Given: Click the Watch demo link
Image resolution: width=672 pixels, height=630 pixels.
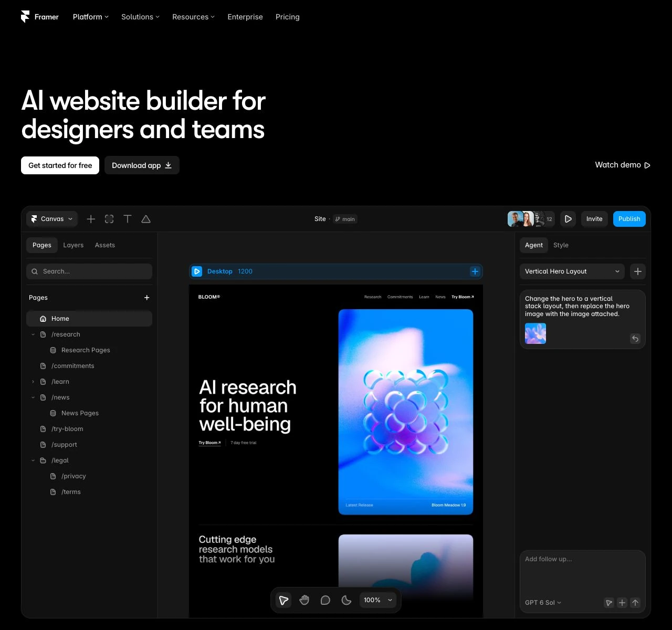Looking at the screenshot, I should (623, 165).
